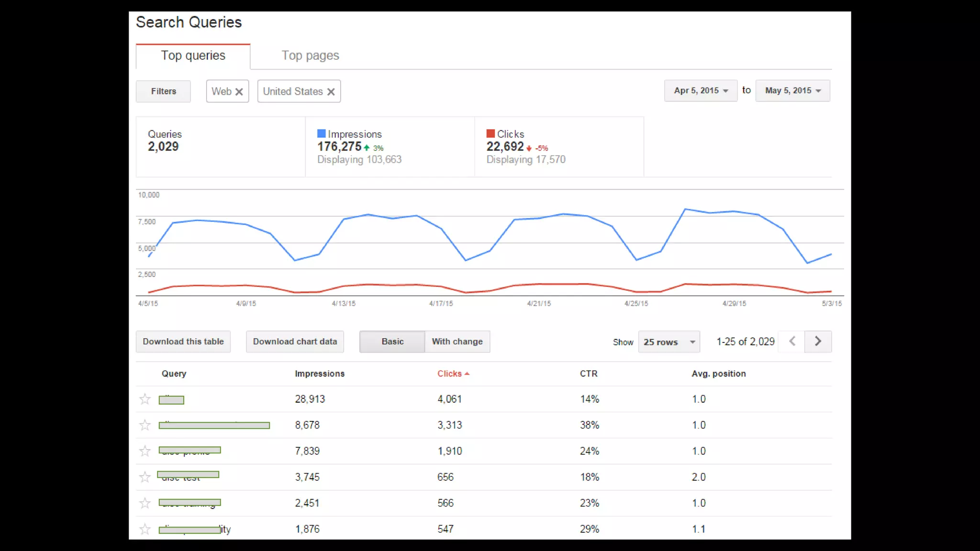Image resolution: width=980 pixels, height=551 pixels.
Task: Click the blue Impressions legend swatch
Action: point(321,133)
